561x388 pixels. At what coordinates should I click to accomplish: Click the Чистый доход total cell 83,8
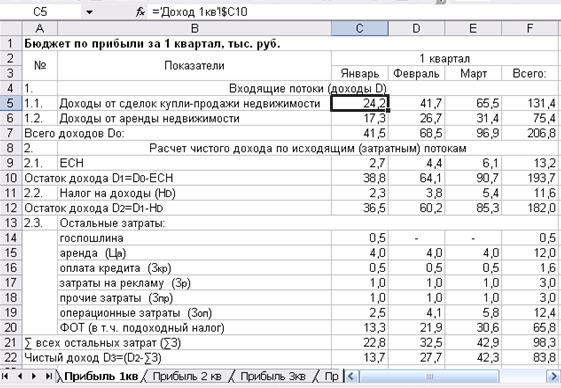click(530, 357)
